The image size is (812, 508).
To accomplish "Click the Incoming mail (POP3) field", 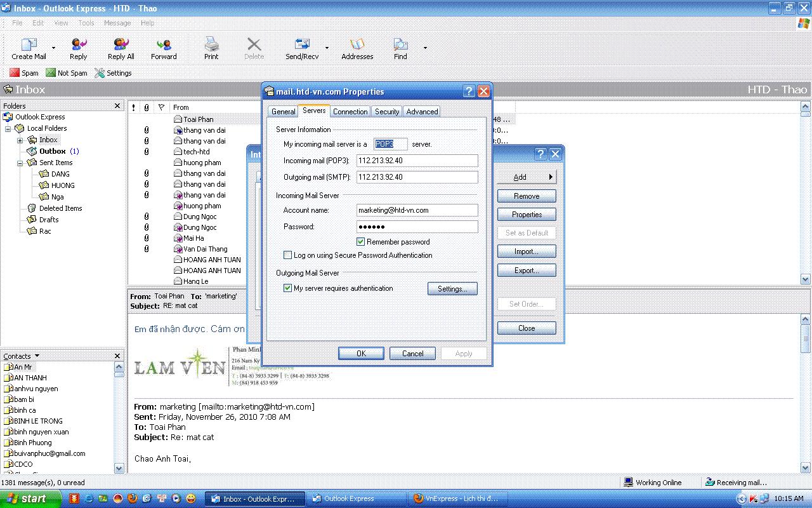I will coord(417,161).
